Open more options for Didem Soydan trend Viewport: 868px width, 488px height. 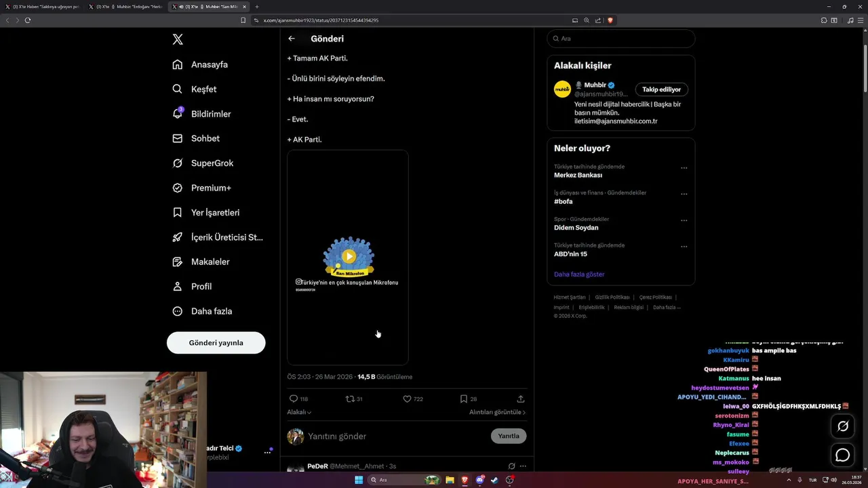(684, 220)
